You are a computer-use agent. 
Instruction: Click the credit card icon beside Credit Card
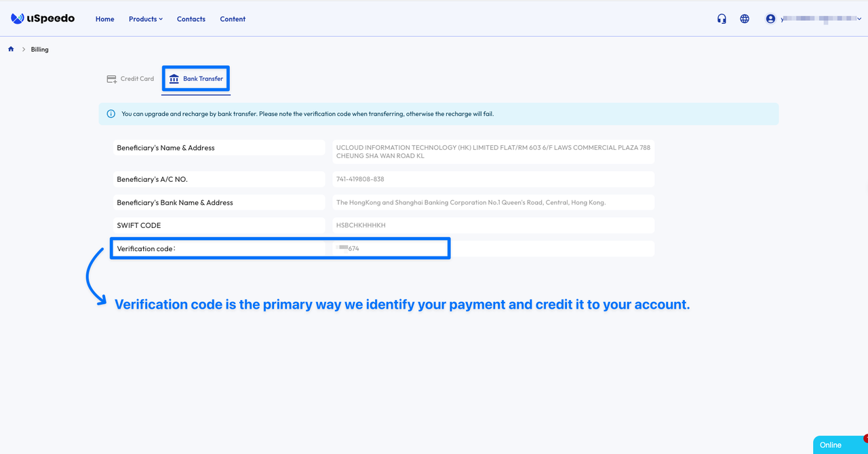tap(111, 79)
